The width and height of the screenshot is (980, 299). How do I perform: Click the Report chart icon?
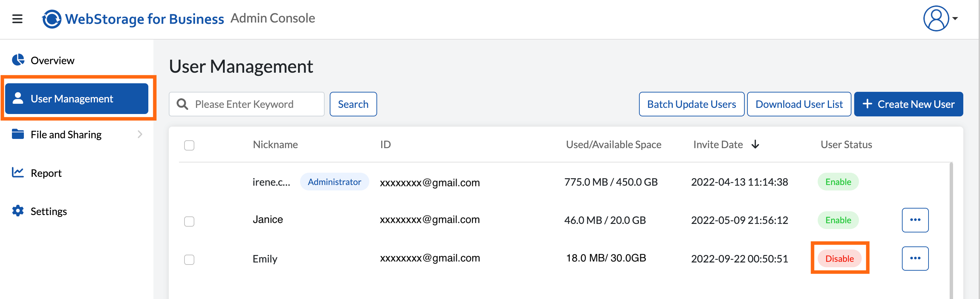click(18, 173)
